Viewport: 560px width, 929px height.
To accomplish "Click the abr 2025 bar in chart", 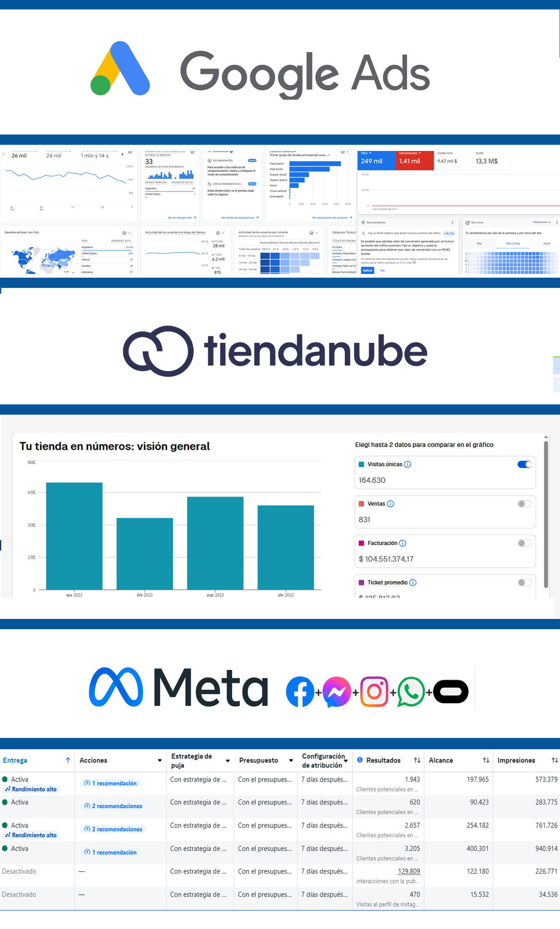I will coord(286,548).
